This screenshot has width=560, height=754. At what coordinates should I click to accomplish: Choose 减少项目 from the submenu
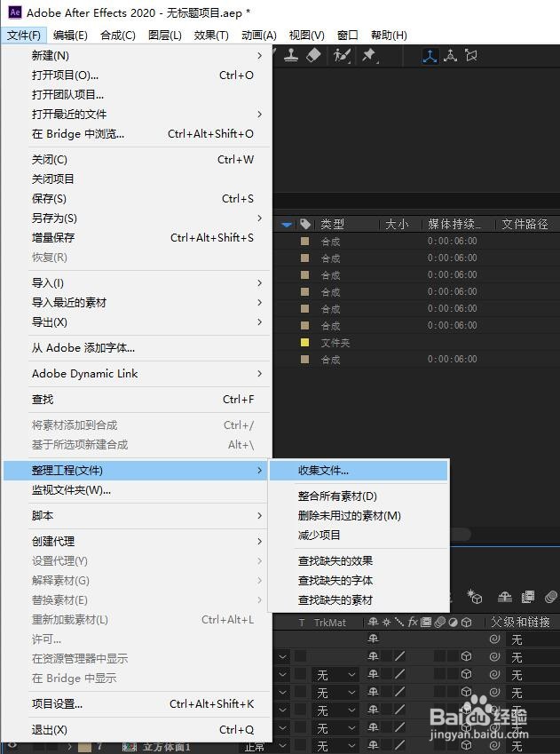click(359, 536)
